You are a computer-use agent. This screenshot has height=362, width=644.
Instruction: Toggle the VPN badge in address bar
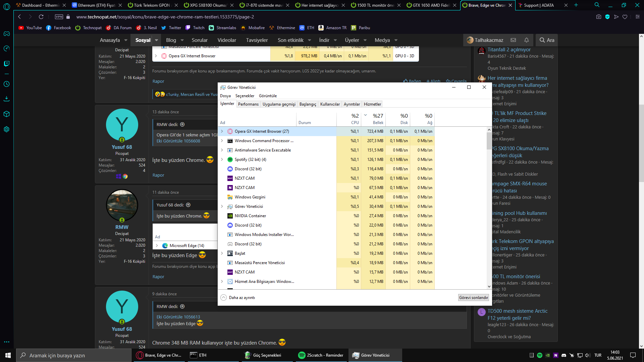(59, 17)
